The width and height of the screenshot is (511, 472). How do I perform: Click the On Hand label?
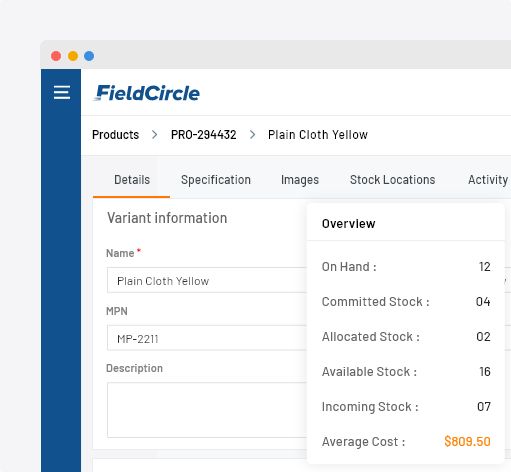(349, 267)
